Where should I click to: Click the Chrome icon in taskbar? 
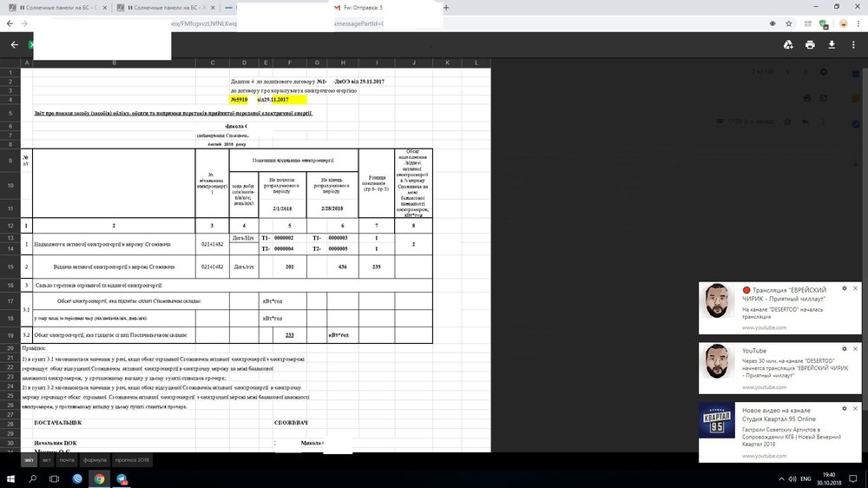coord(100,478)
